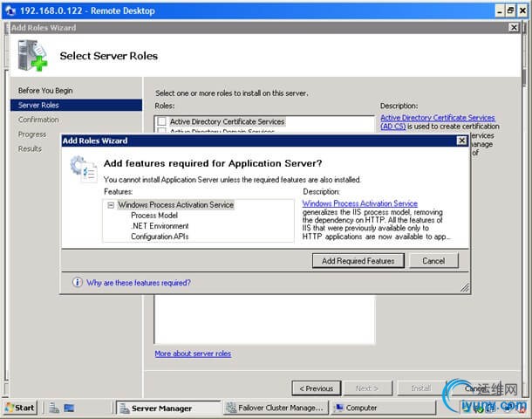Click the Next button in the wizard
Viewport: 532px width, 419px height.
tap(368, 388)
